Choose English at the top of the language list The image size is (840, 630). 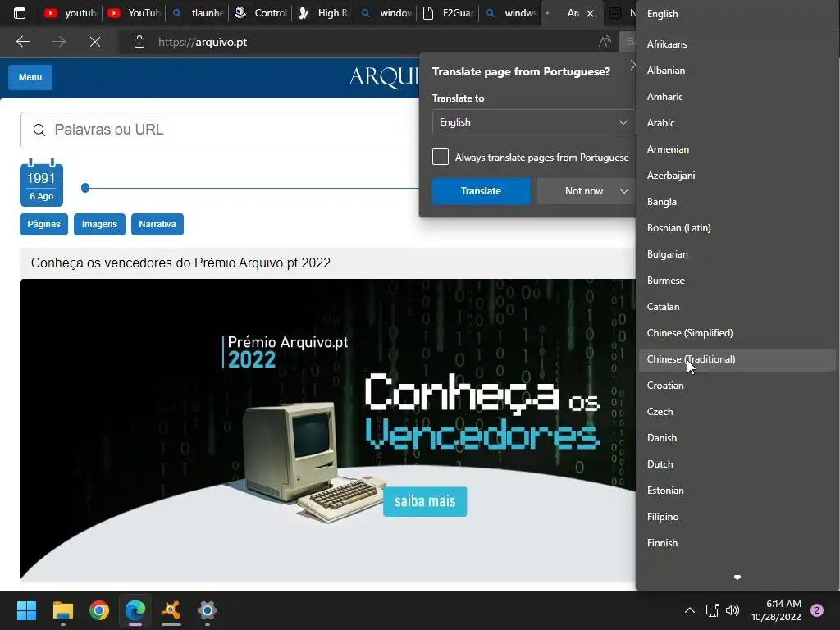tap(737, 14)
